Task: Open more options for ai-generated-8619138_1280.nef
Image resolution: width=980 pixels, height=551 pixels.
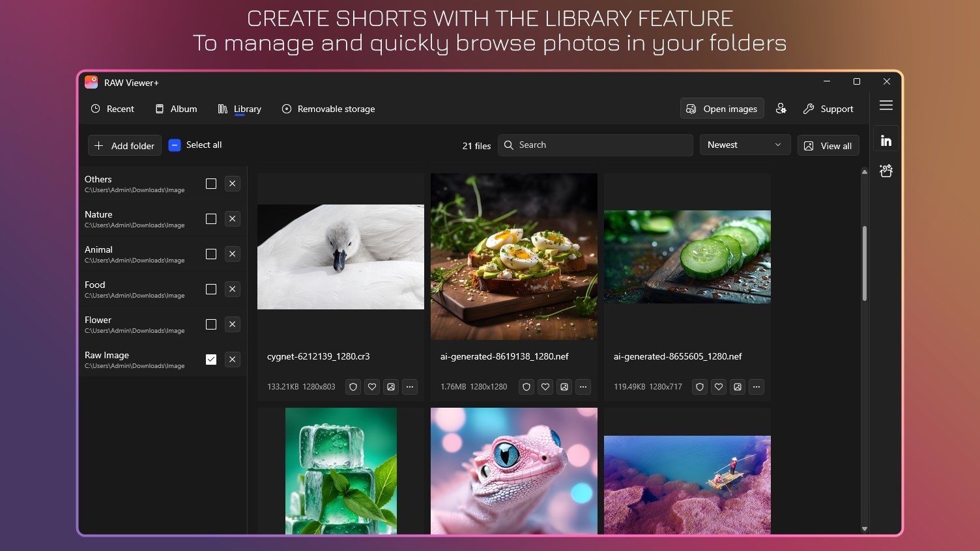Action: pos(583,387)
